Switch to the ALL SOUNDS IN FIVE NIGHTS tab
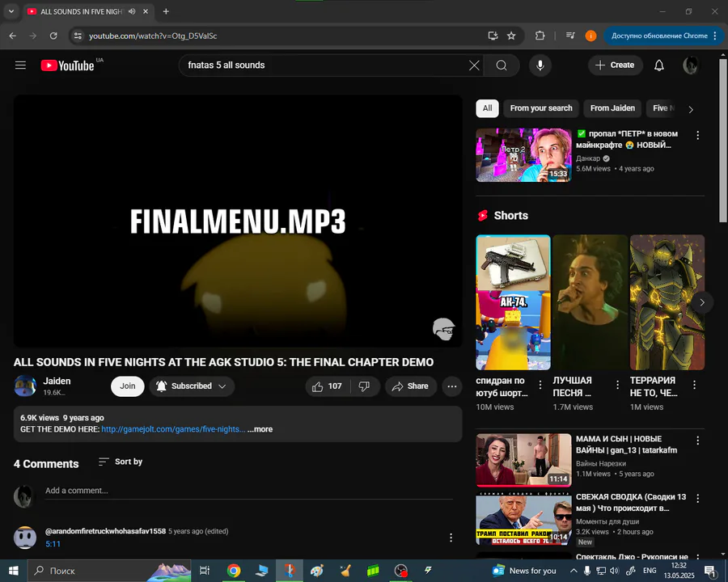 coord(88,11)
